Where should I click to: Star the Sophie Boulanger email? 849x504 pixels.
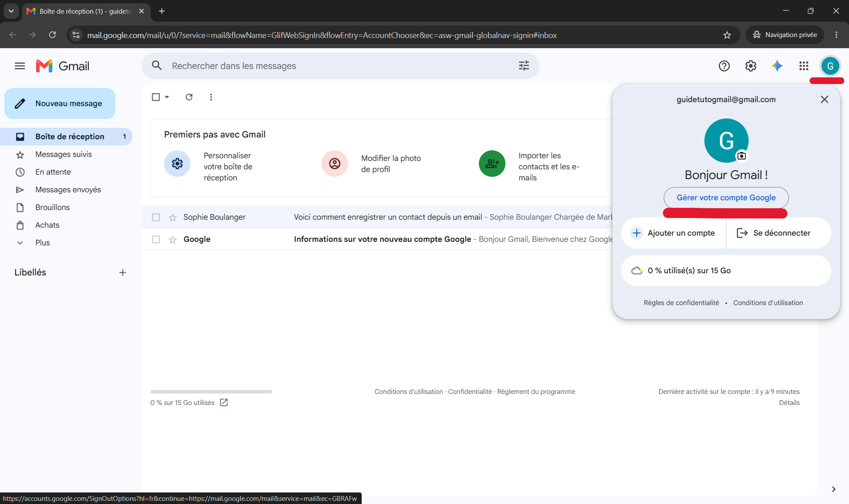coord(172,217)
